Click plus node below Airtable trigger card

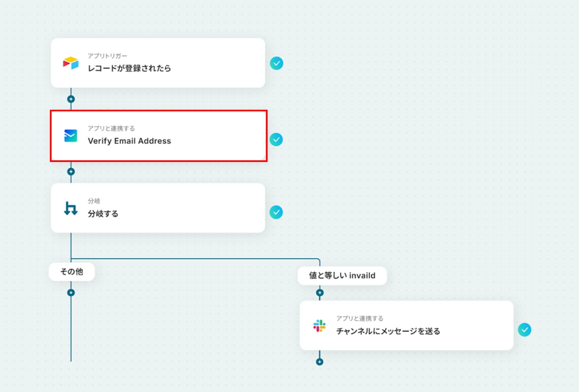click(x=71, y=99)
